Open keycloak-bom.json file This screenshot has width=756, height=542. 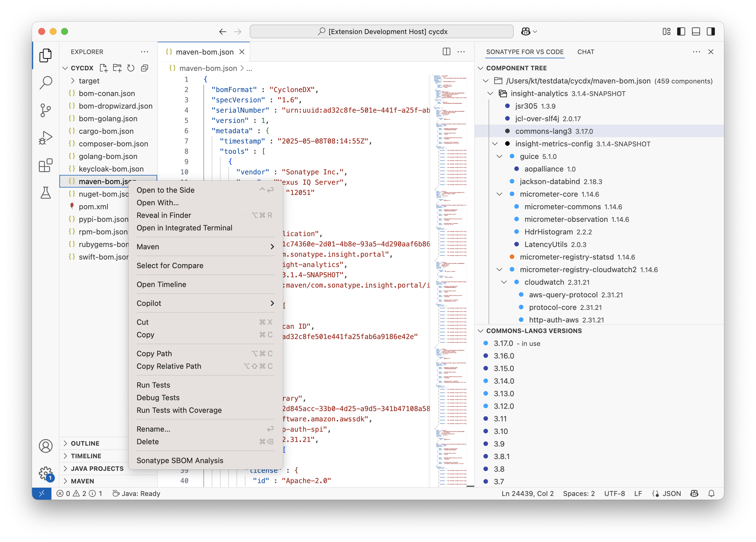(108, 169)
